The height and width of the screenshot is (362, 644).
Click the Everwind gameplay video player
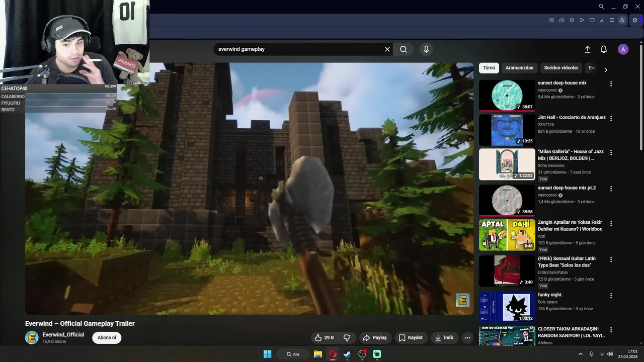pyautogui.click(x=250, y=189)
